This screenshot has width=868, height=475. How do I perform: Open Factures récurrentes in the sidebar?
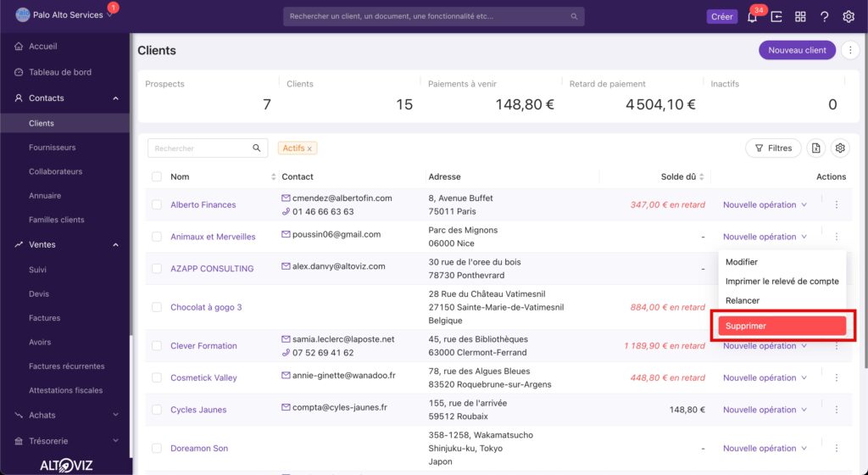coord(66,366)
